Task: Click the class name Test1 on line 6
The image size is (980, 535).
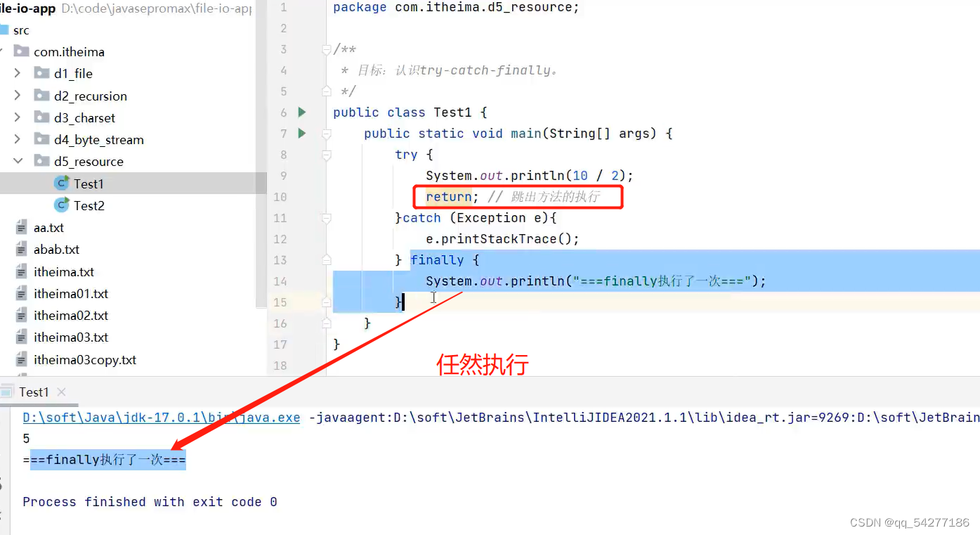Action: click(452, 112)
